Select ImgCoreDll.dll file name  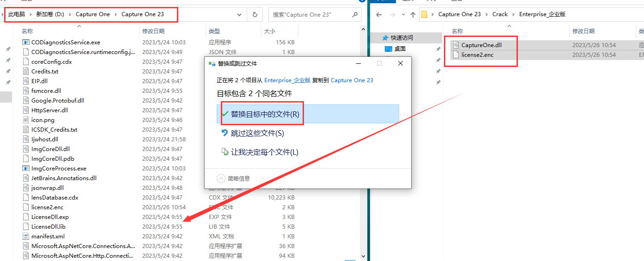50,149
